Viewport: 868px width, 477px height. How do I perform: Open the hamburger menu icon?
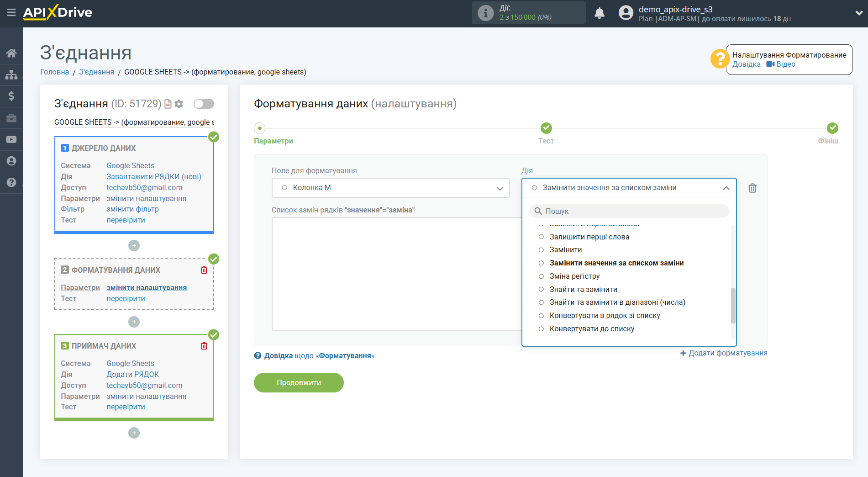coord(11,12)
